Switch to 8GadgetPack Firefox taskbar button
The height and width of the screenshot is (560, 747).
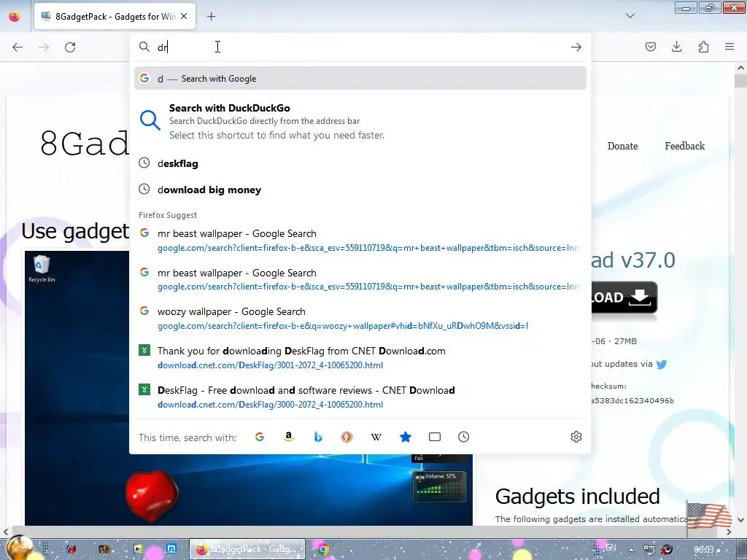[247, 549]
